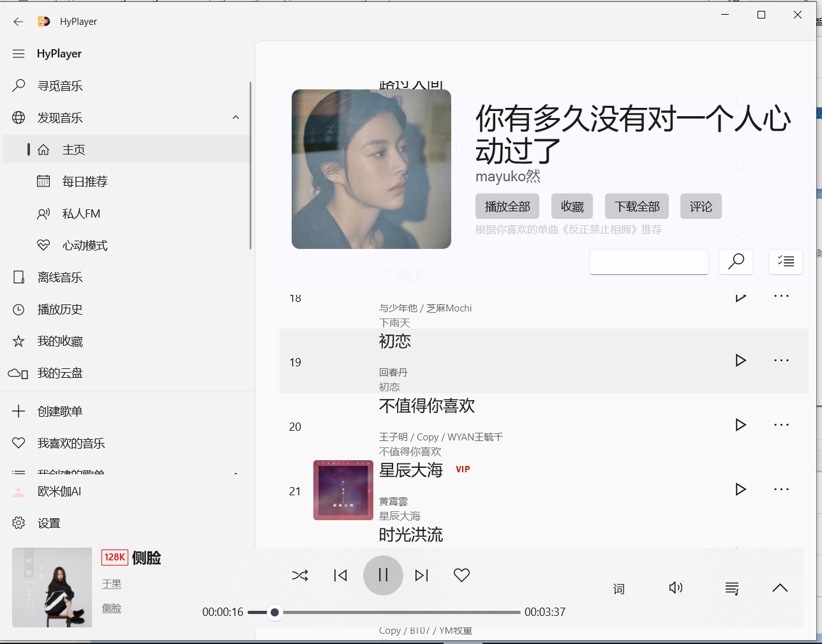Toggle shuffle playback mode
This screenshot has height=644, width=822.
(300, 575)
